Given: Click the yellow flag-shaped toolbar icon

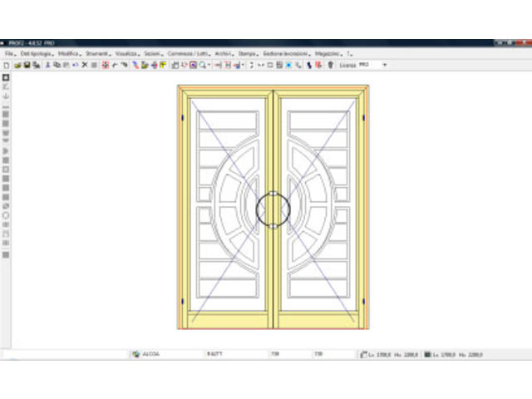Looking at the screenshot, I should 163,65.
